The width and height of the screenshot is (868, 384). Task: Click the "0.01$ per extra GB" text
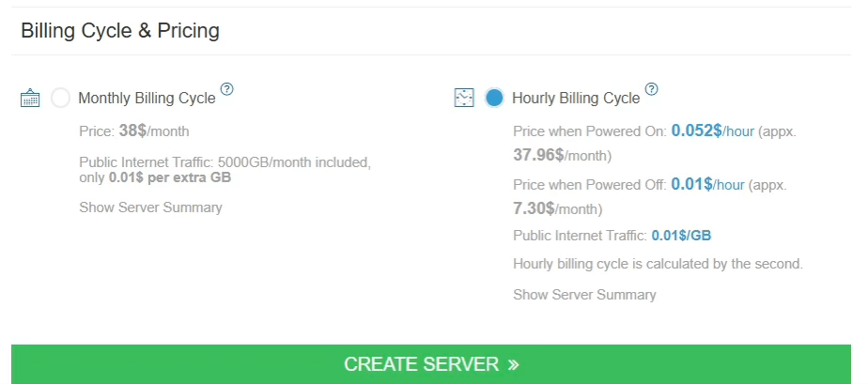tap(170, 177)
